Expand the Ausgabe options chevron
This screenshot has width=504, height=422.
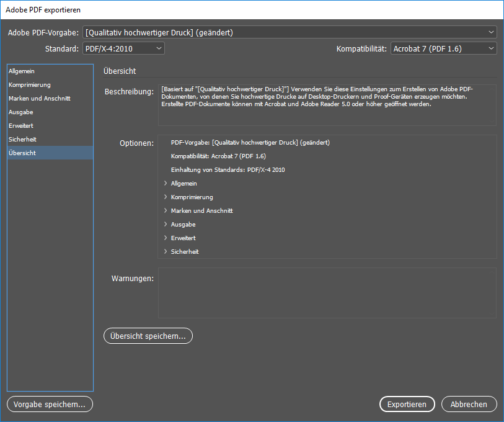pyautogui.click(x=166, y=224)
